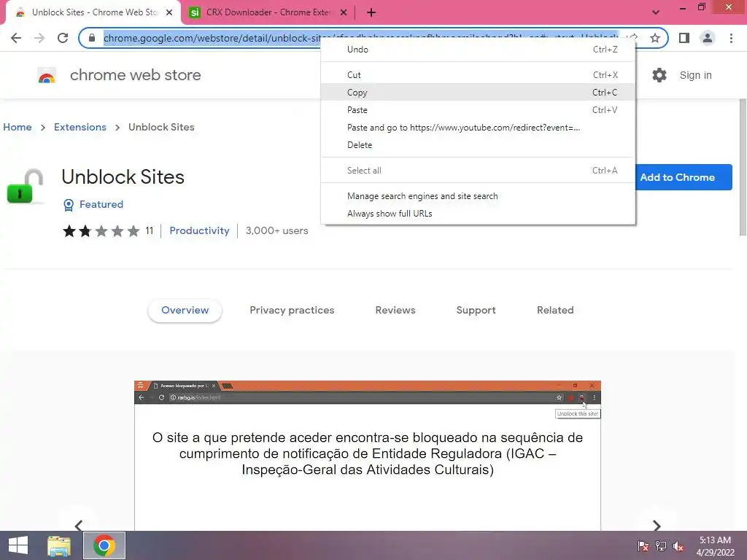The height and width of the screenshot is (560, 747).
Task: Open Chrome three-dot menu
Action: click(x=731, y=38)
